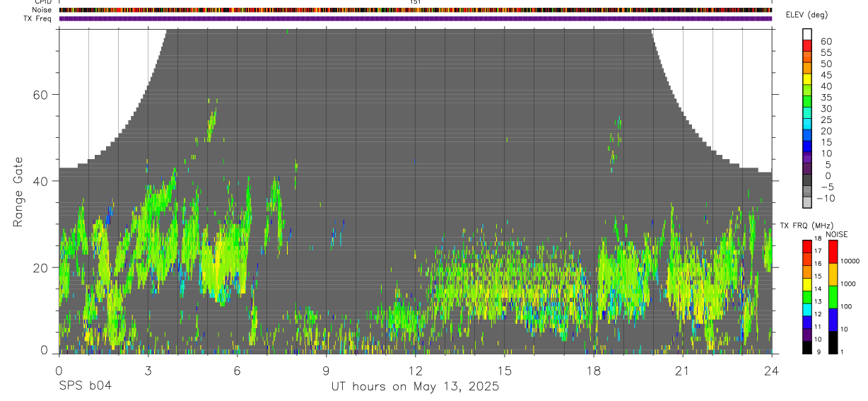Viewport: 868px width, 401px height.
Task: Click the 151 CPID value at top
Action: point(416,2)
